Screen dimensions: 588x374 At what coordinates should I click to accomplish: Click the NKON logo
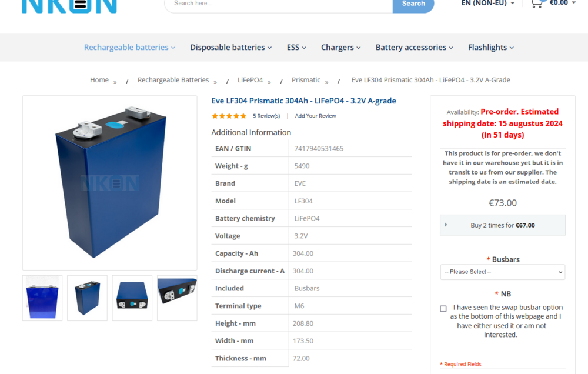[x=69, y=6]
